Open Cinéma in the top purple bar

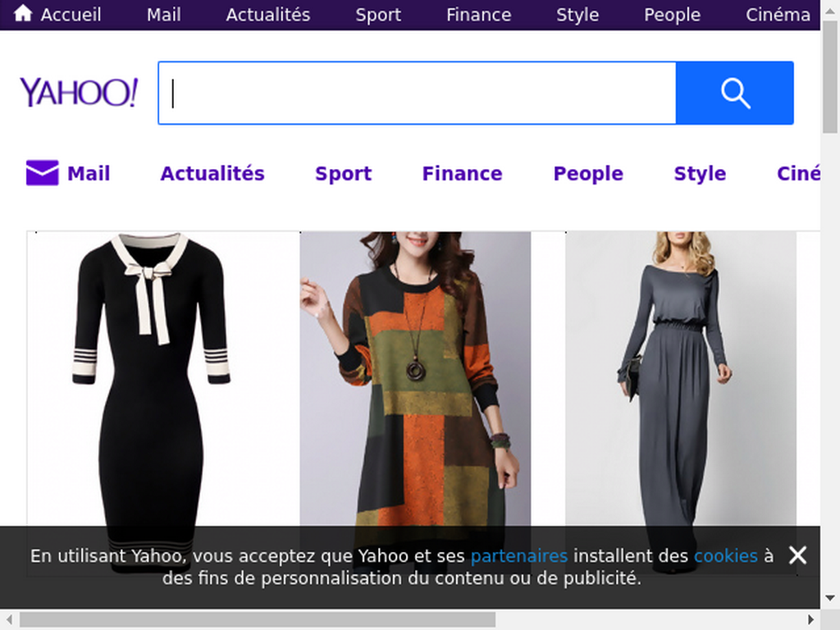(778, 15)
